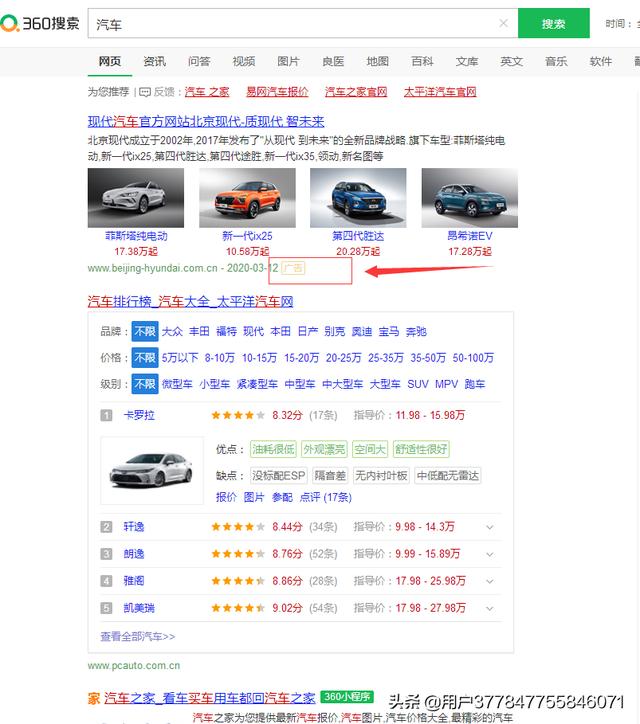The image size is (640, 724).
Task: Click the star rating of 凯美瑞
Action: tap(238, 608)
